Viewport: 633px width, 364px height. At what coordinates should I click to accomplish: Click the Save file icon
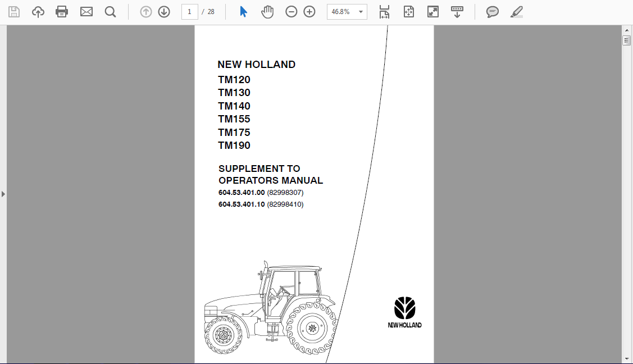[13, 12]
